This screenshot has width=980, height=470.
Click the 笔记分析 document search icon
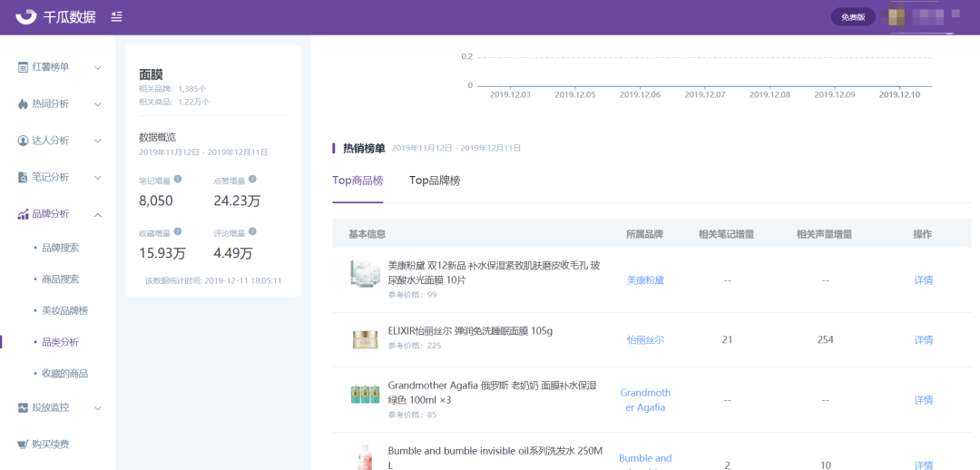click(23, 178)
